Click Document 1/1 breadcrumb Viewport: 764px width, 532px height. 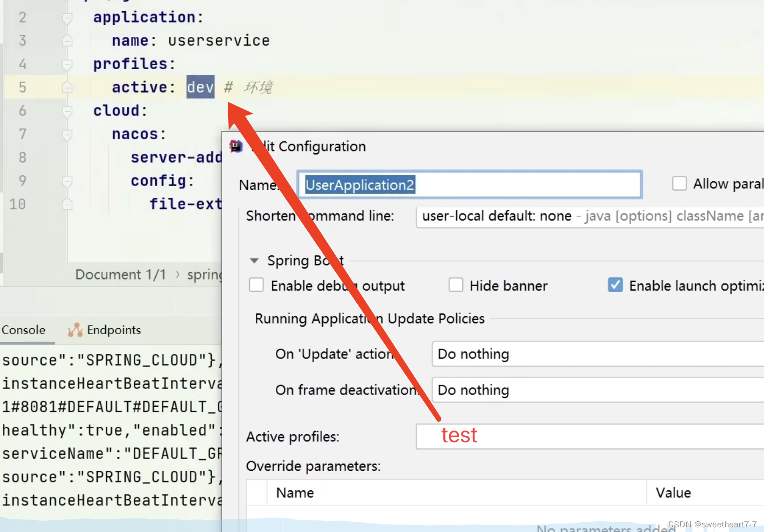coord(121,274)
